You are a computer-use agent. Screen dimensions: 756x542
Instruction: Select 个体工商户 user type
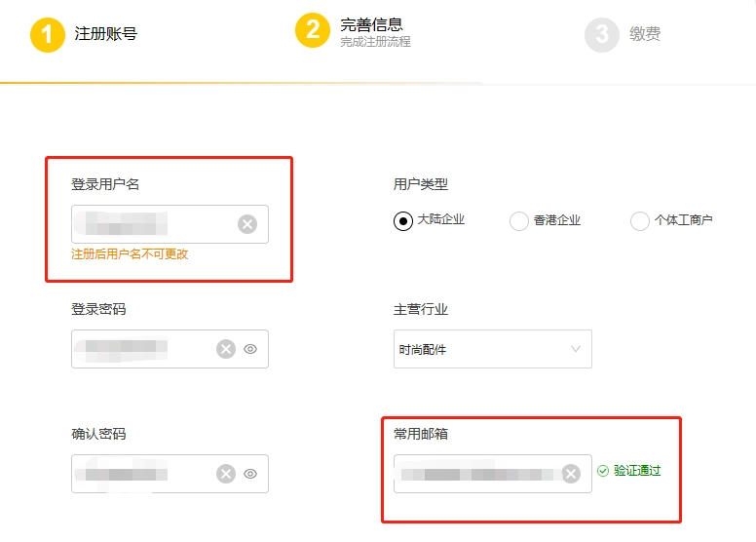(x=640, y=221)
